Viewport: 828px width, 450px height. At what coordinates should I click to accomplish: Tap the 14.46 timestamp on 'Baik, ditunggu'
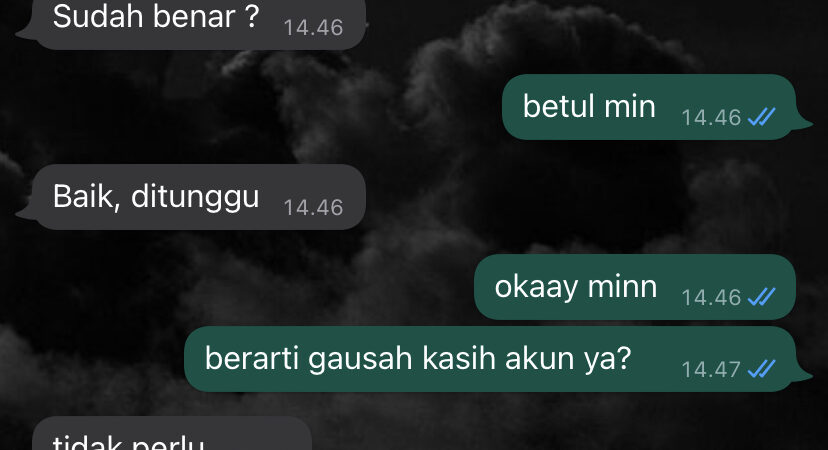click(313, 208)
